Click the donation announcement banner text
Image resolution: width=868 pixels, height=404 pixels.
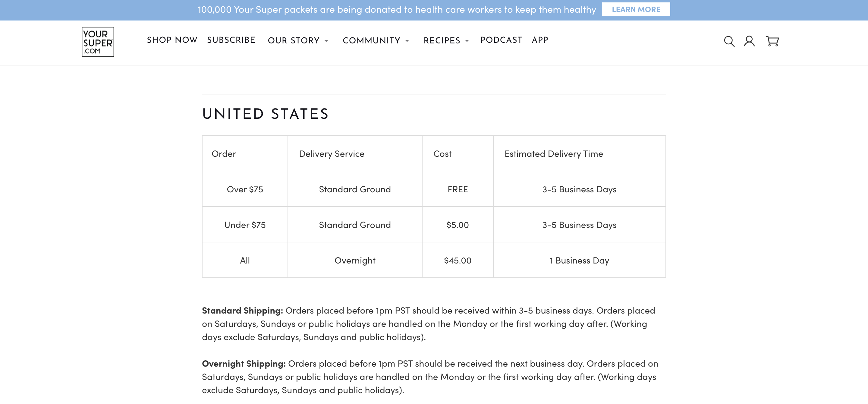point(397,9)
